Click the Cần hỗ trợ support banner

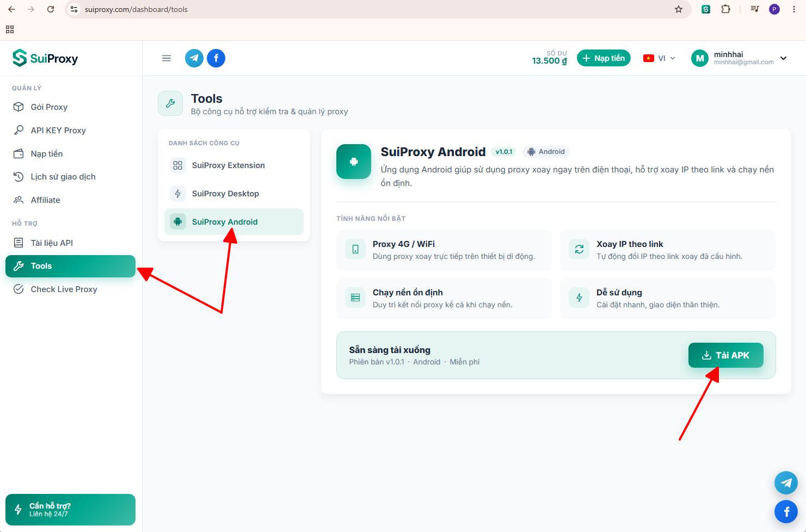(x=70, y=510)
